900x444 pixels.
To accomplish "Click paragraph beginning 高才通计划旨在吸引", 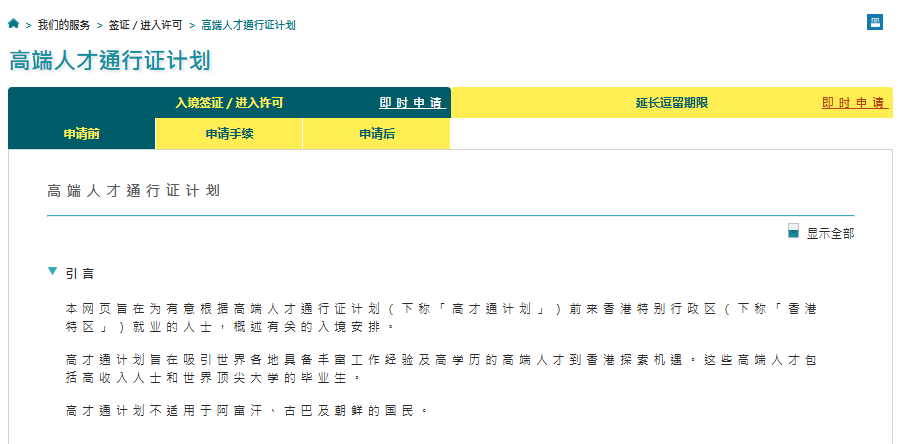I will [441, 369].
